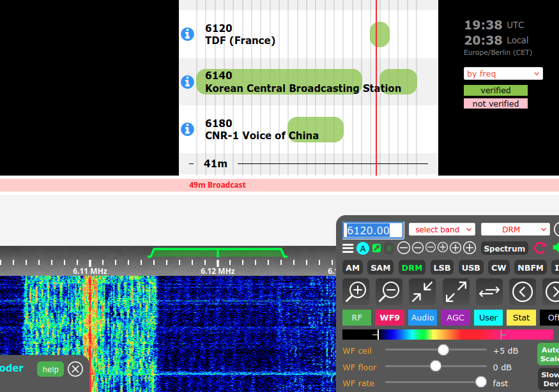Screen dimensions: 559x392
Task: Open the hamburger menu in control panel
Action: click(348, 248)
